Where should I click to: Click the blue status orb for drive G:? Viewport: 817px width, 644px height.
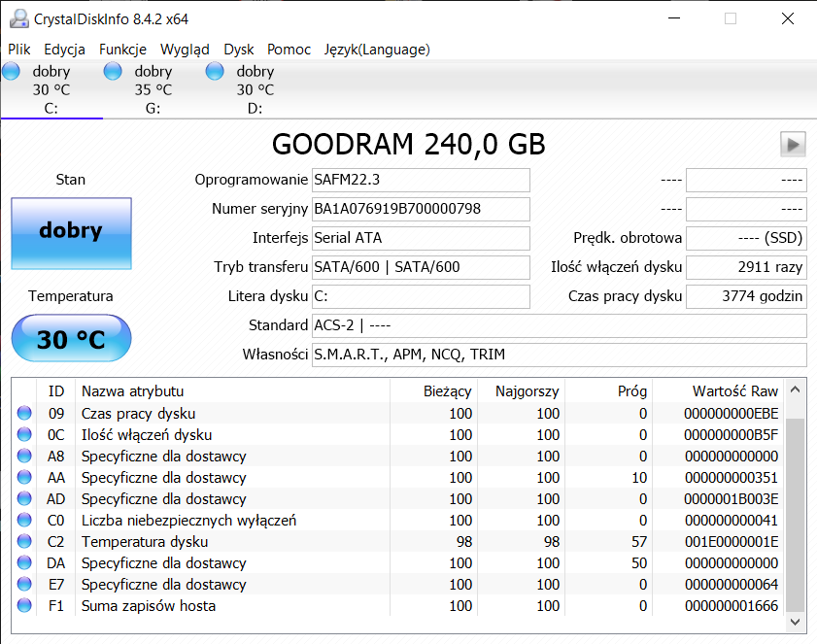113,71
